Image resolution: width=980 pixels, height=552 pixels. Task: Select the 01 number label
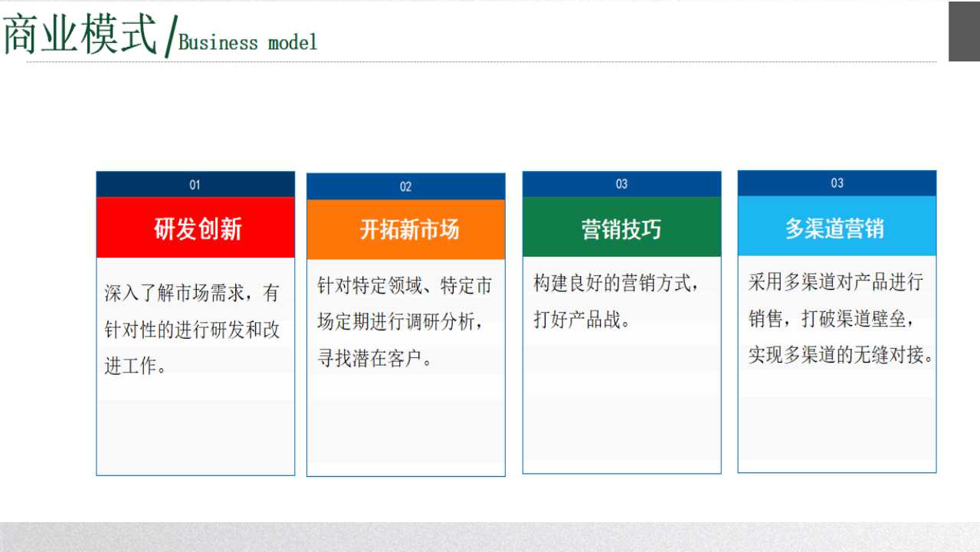pyautogui.click(x=195, y=185)
